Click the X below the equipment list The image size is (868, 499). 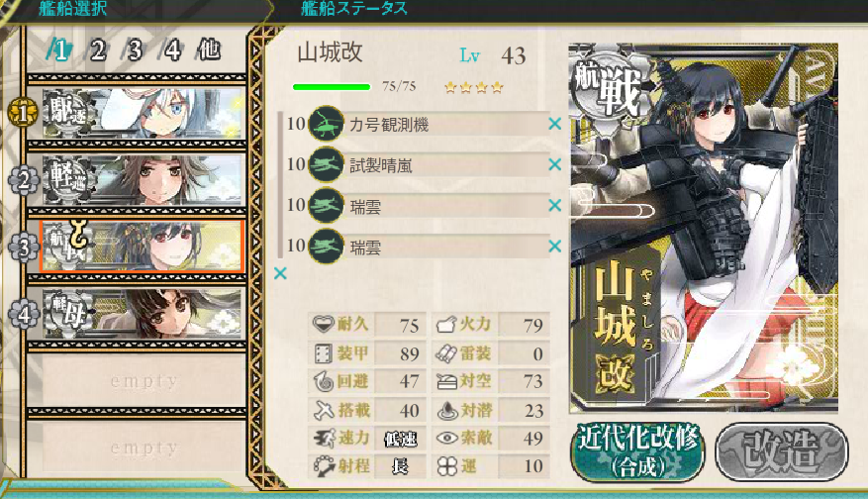coord(280,273)
